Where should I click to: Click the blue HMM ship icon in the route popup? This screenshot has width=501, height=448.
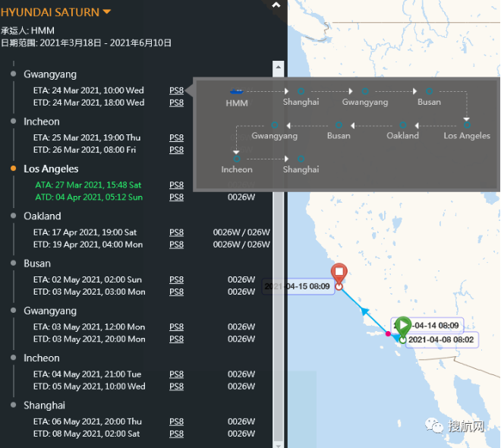tap(237, 92)
